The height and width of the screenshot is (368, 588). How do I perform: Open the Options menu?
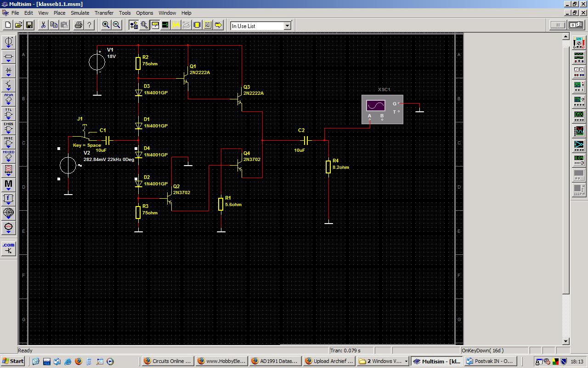click(145, 13)
